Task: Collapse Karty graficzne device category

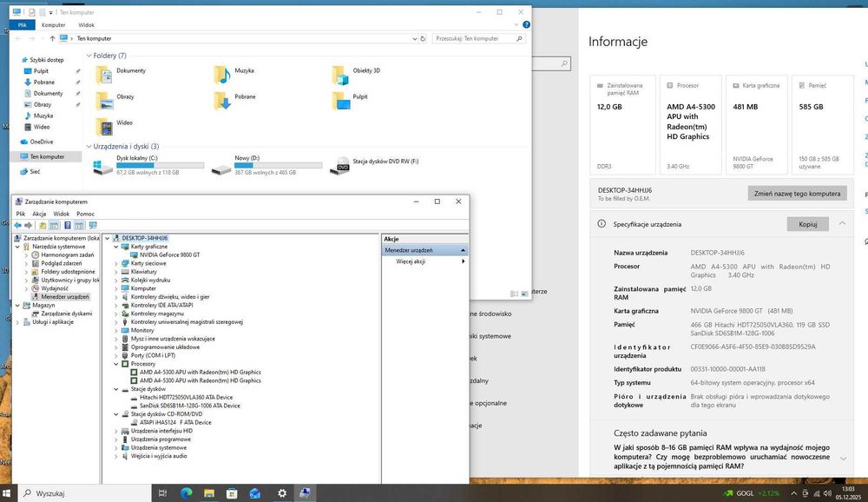Action: 116,247
